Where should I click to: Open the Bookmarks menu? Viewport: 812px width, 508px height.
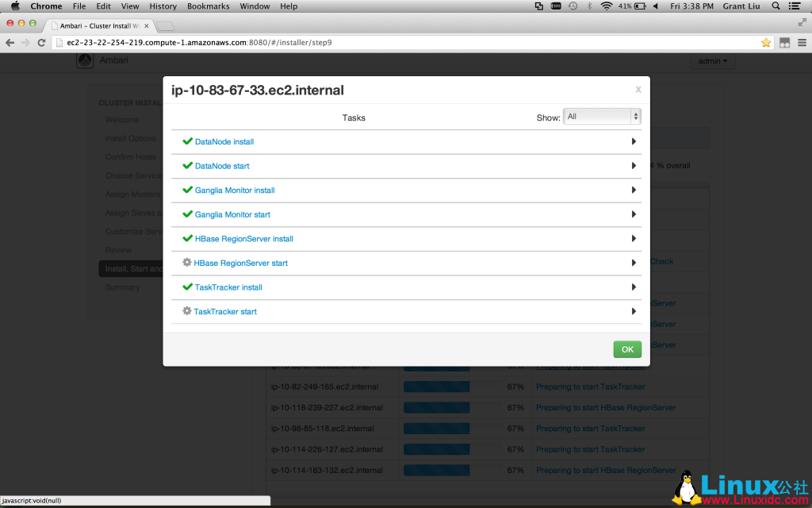(208, 6)
